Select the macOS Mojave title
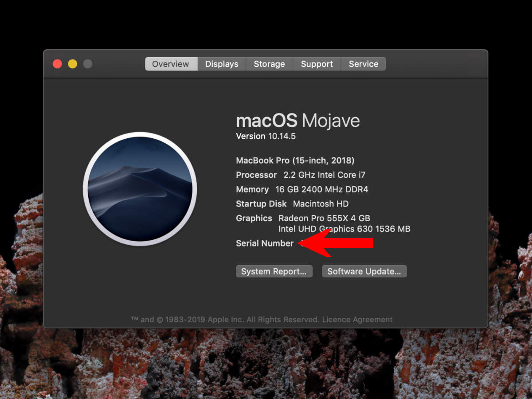 [x=298, y=121]
